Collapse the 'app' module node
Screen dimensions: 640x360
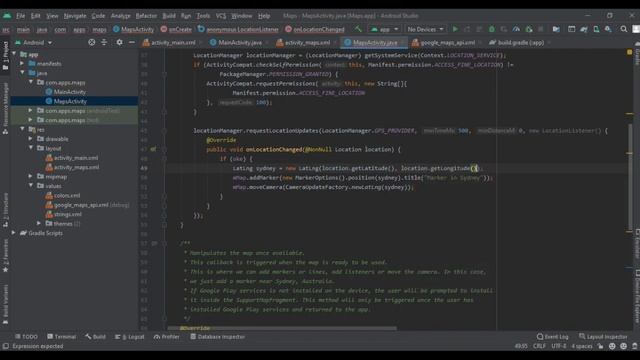(15, 54)
